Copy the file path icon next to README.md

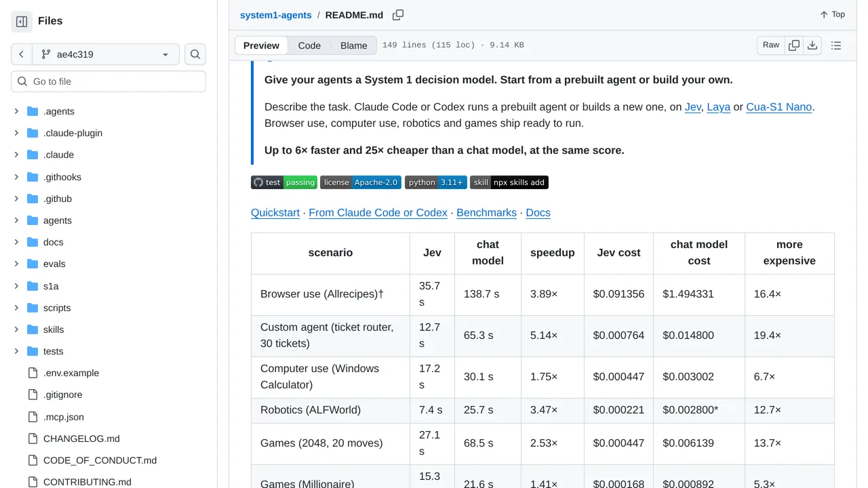point(398,15)
